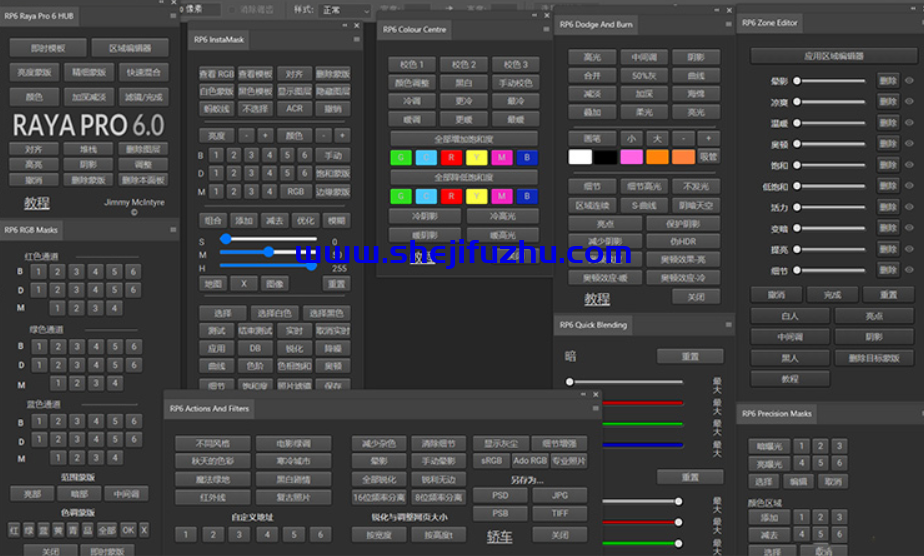Click the custom action 1 button under 自定义地址
The image size is (924, 556).
click(186, 534)
